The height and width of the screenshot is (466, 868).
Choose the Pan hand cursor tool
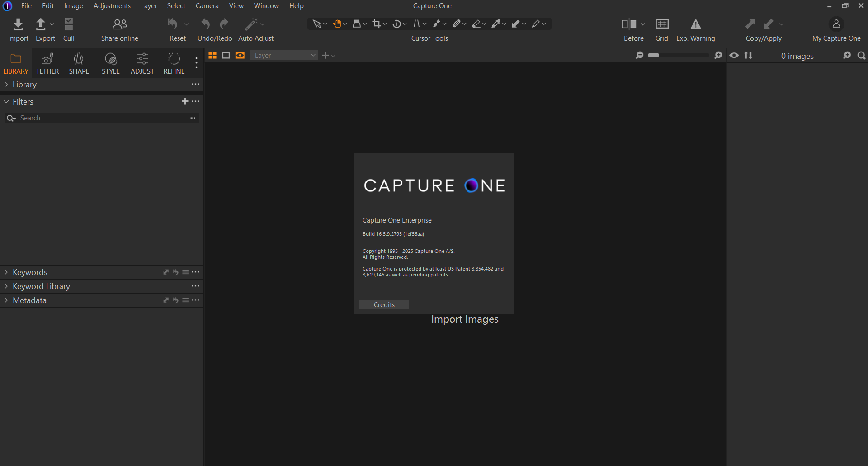(337, 24)
